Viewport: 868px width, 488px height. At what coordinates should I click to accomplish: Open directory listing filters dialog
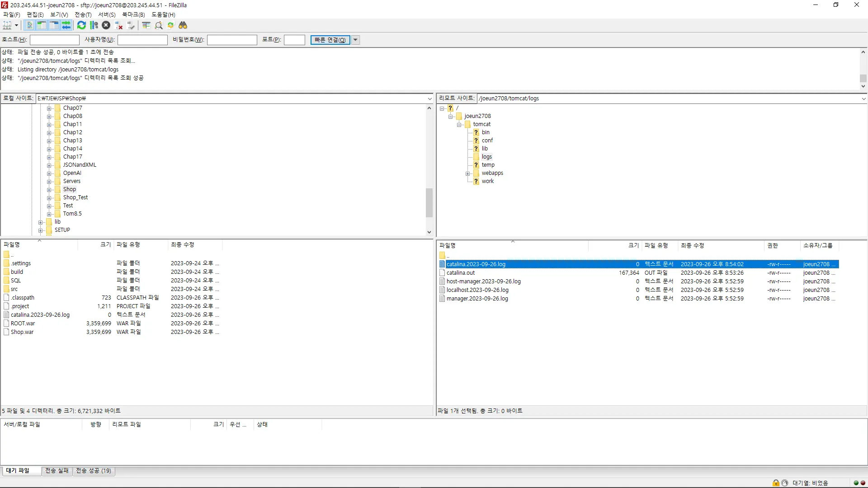point(146,25)
